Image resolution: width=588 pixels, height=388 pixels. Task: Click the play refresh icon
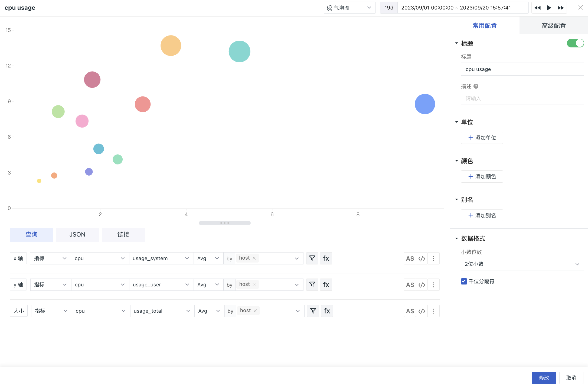coord(549,8)
